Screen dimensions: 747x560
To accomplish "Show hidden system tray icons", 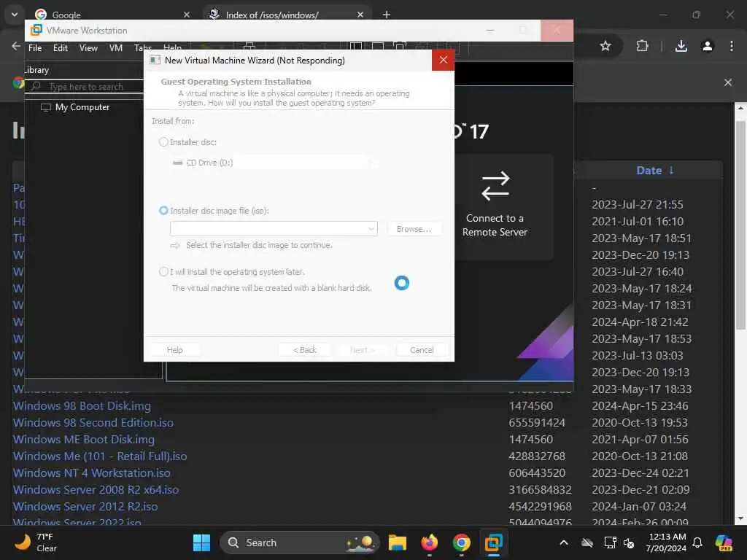I will pyautogui.click(x=564, y=542).
